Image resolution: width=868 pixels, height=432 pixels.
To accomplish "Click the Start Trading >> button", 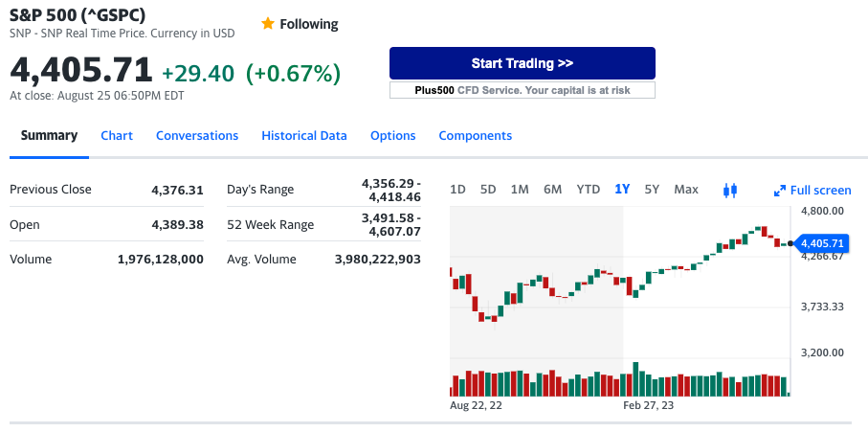I will [x=522, y=63].
